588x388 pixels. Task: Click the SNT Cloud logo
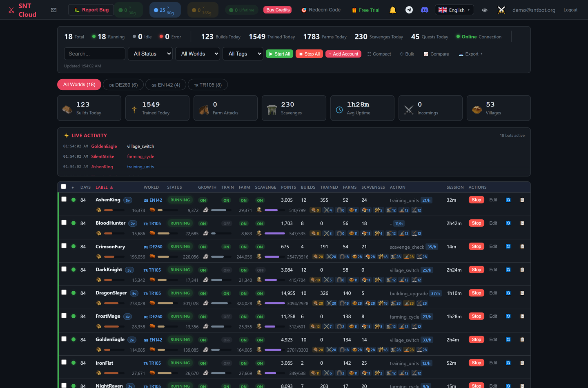point(22,10)
